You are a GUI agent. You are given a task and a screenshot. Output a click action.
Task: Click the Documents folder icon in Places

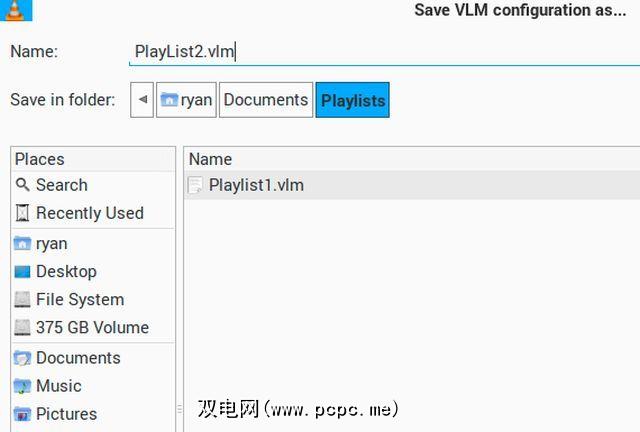click(23, 358)
